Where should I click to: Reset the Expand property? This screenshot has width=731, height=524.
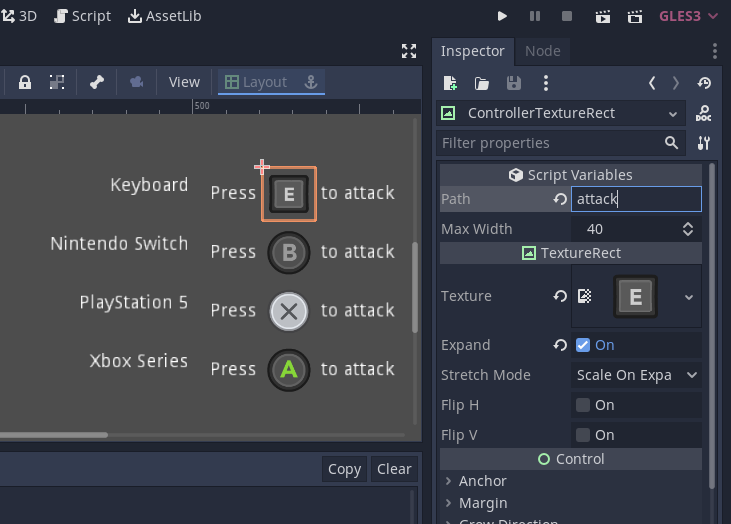(x=560, y=345)
